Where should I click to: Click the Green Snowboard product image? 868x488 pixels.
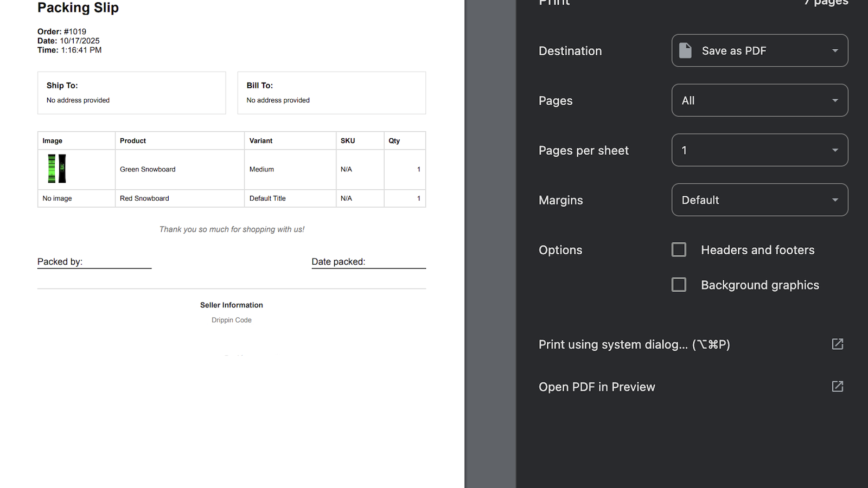[x=58, y=169]
